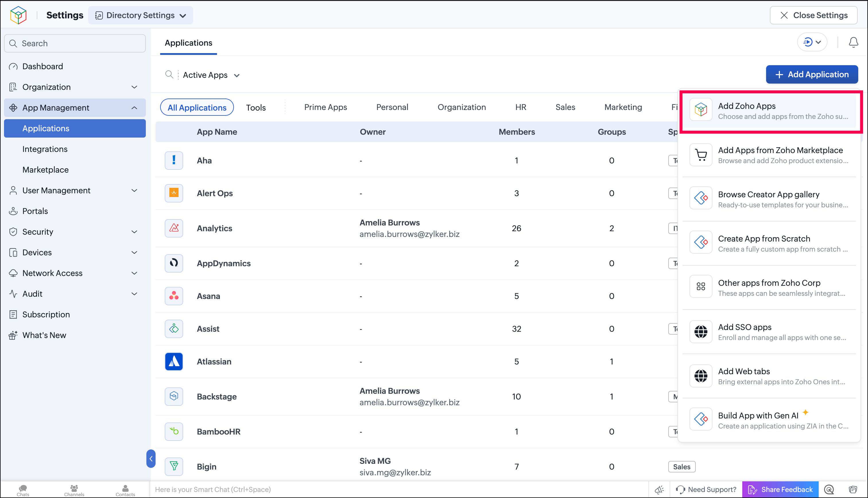Image resolution: width=868 pixels, height=498 pixels.
Task: Open the Directory Settings dropdown
Action: (140, 16)
